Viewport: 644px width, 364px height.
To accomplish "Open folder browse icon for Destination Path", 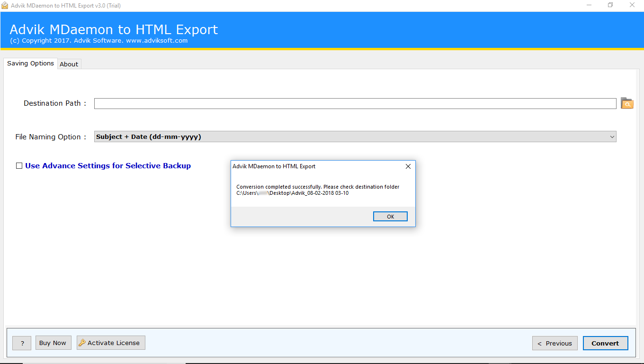I will click(x=627, y=103).
